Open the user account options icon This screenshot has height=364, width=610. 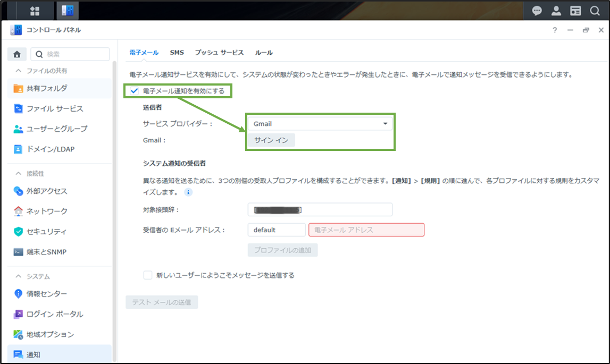pos(556,11)
